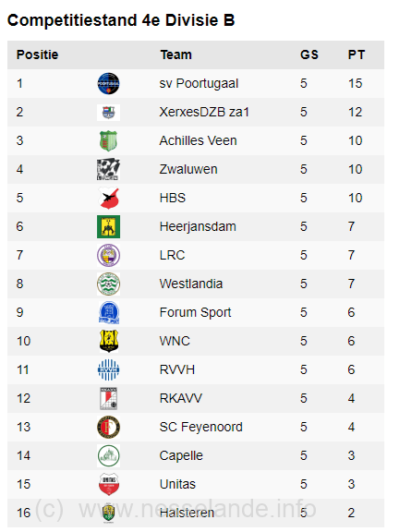Screen dimensions: 399x532
Task: Click the Positie column header
Action: [37, 54]
